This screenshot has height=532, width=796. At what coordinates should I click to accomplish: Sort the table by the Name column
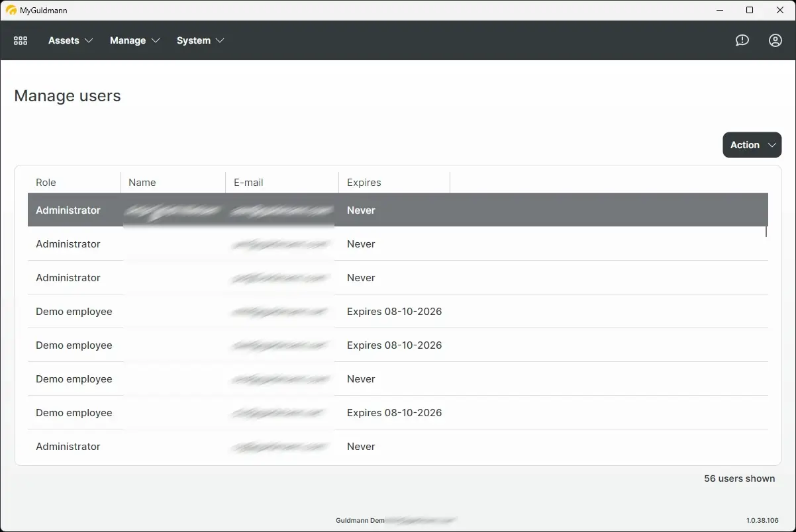click(142, 182)
